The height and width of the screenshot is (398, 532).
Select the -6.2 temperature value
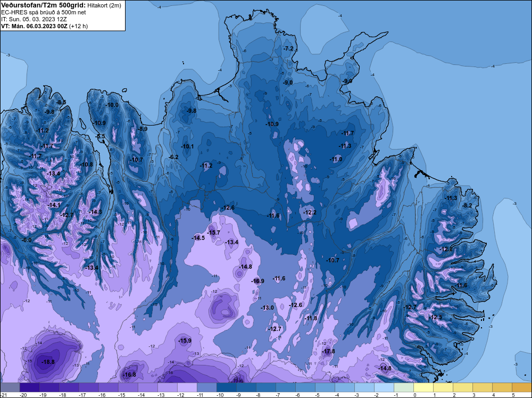tap(173, 157)
